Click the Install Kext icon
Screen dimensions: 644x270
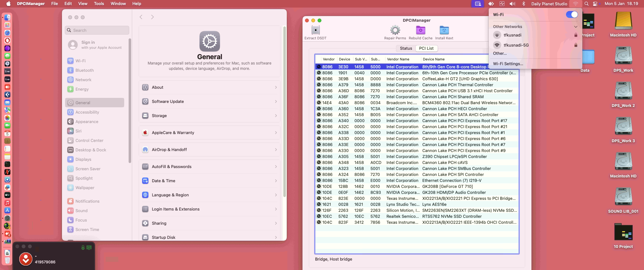click(x=444, y=30)
